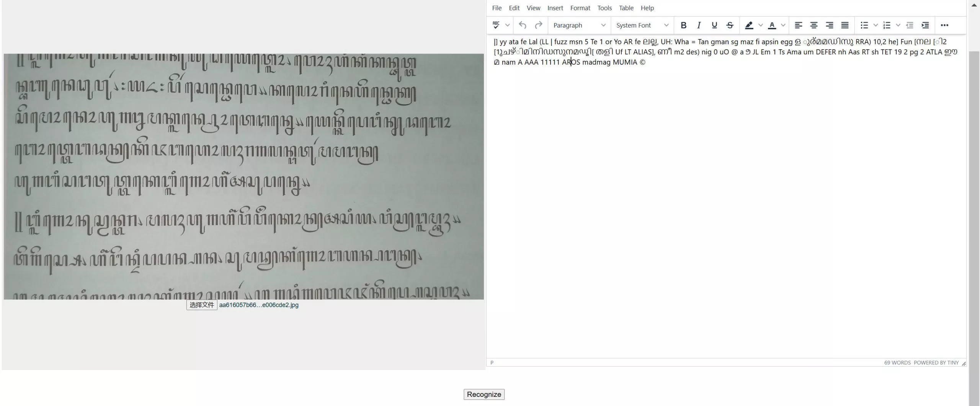The width and height of the screenshot is (980, 406).
Task: Open the text color swatch
Action: point(773,25)
